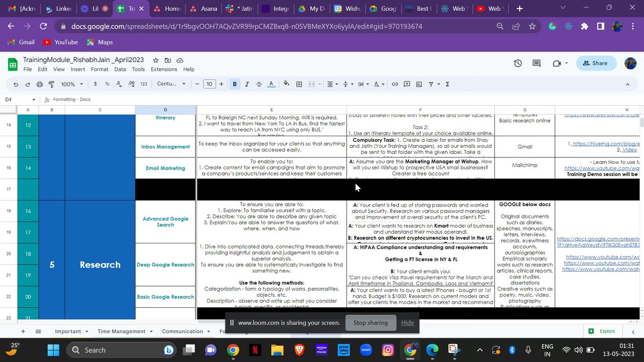
Task: Open Time Management sheet tab options arrow
Action: (x=150, y=331)
